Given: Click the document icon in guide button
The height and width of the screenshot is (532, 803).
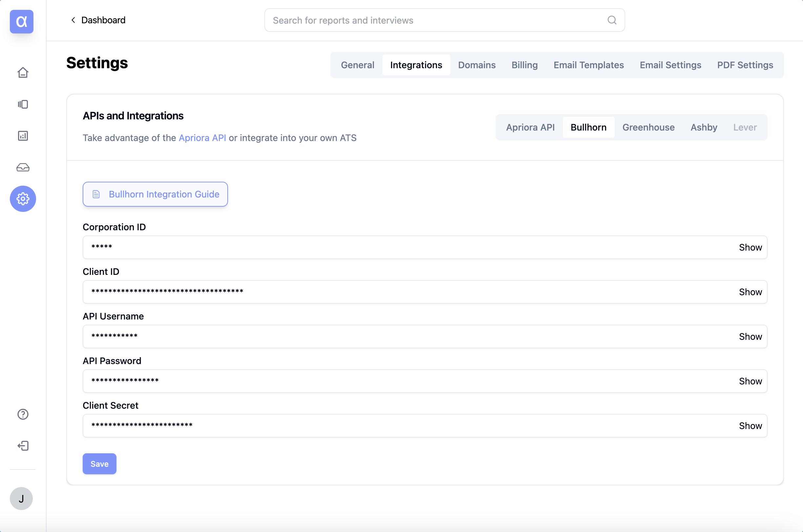Looking at the screenshot, I should click(x=96, y=194).
